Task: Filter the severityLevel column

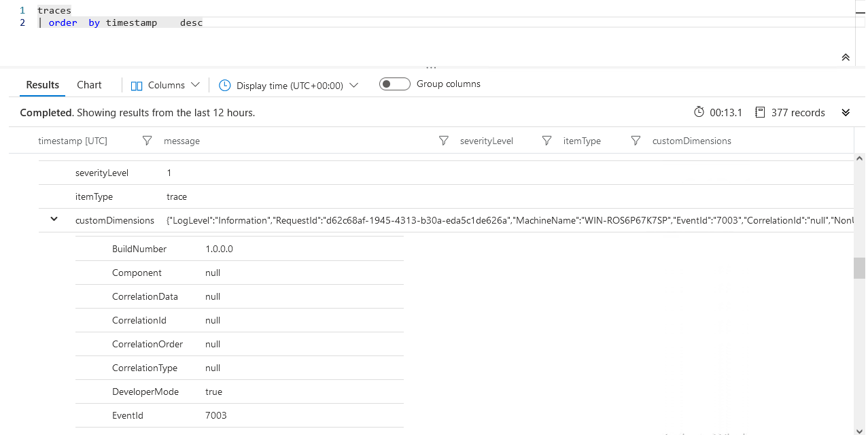Action: 546,141
